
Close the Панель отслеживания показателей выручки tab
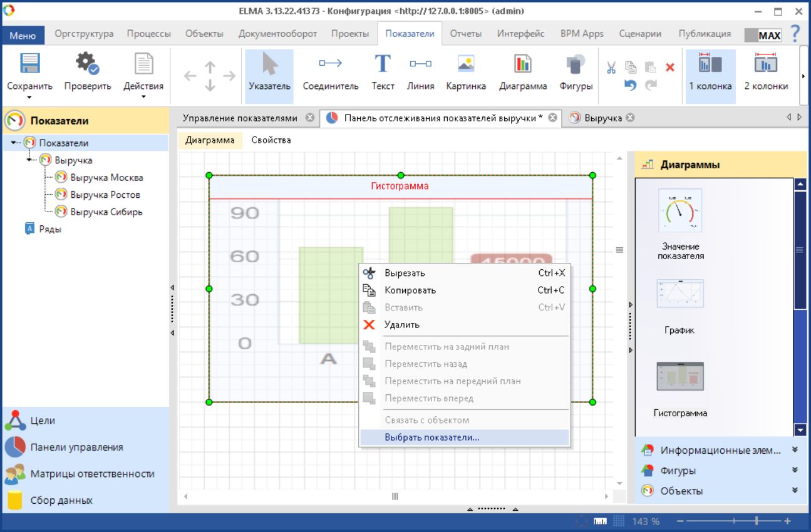tap(553, 118)
